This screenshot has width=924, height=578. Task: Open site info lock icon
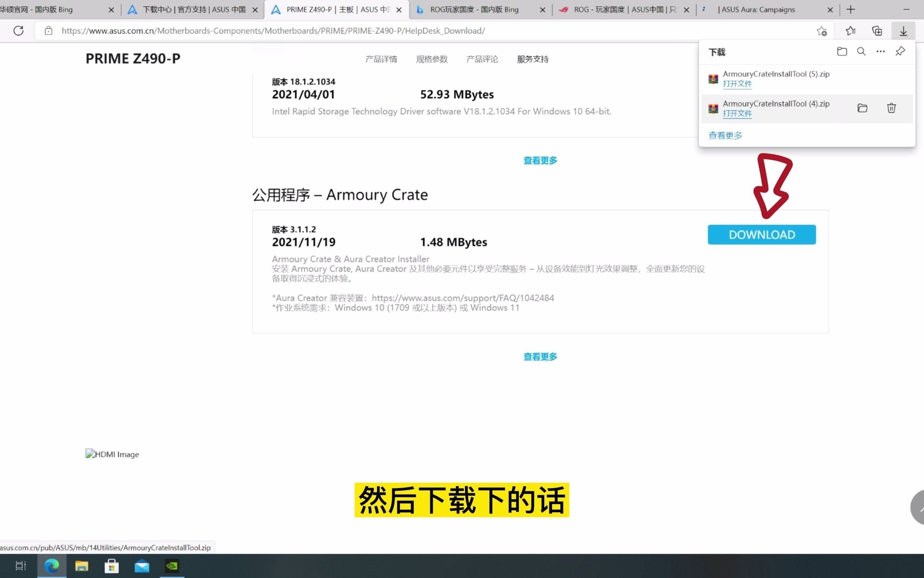tap(48, 31)
